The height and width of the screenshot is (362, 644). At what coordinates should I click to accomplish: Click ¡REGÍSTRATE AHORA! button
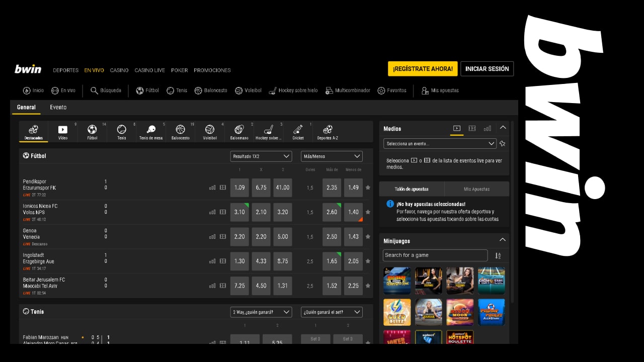(423, 69)
